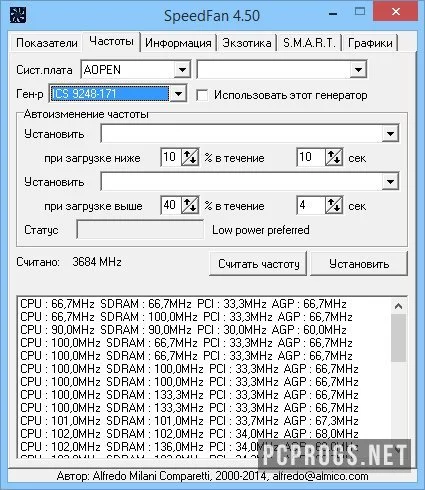425x490 pixels.
Task: Enable Использовать этот генератор checkbox
Action: [x=202, y=95]
